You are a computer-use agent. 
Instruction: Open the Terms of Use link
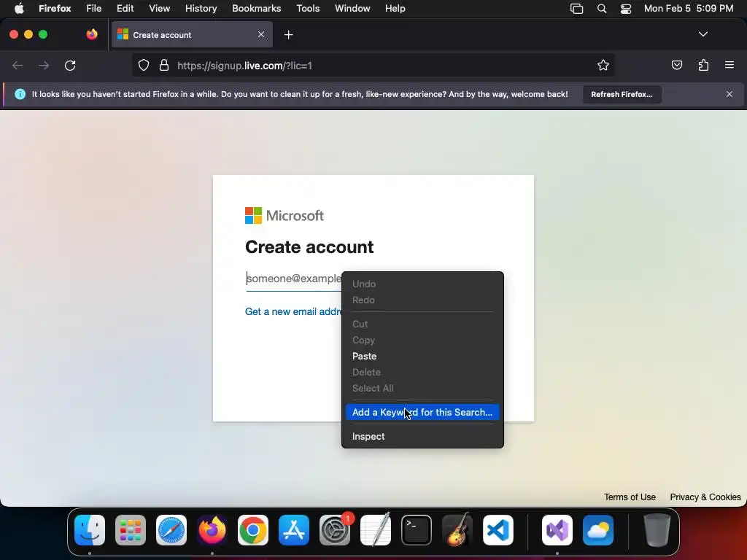point(630,497)
